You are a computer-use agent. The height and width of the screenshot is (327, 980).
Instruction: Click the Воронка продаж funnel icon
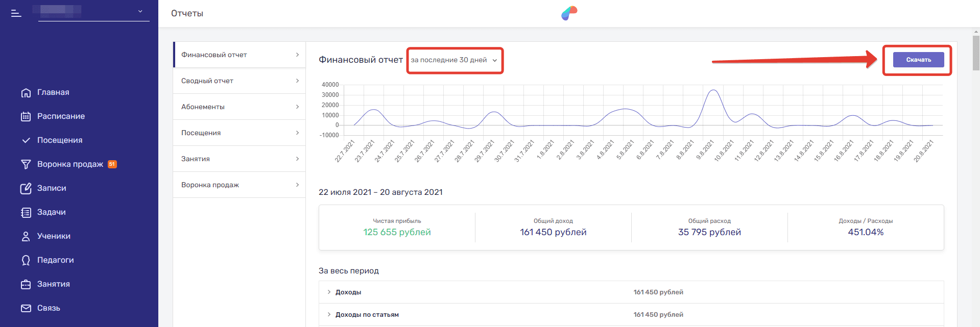point(26,164)
